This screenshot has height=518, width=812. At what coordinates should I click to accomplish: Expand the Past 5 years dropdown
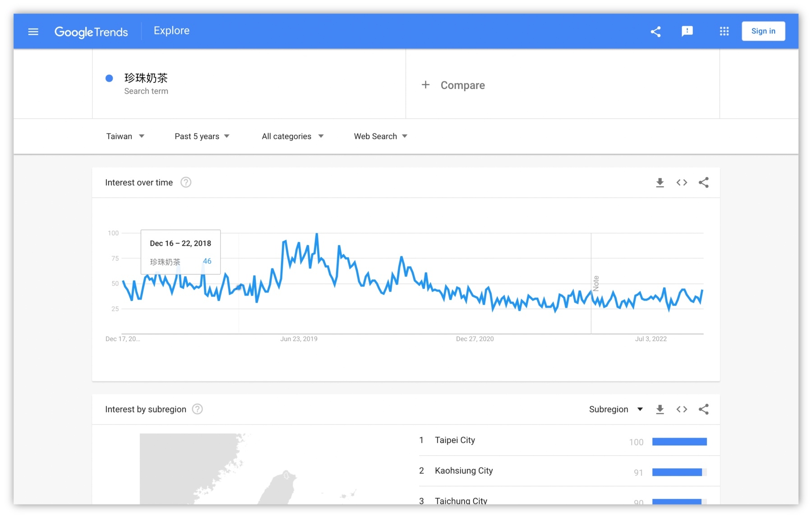(202, 136)
